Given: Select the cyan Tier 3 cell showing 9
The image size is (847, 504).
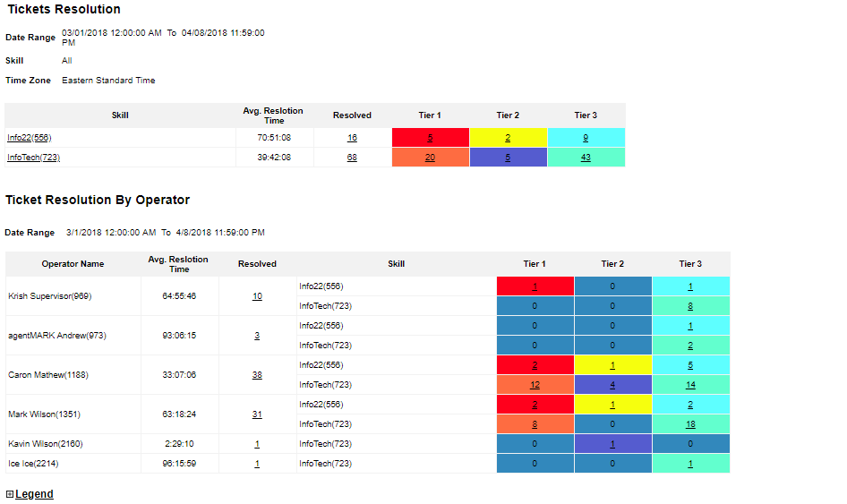Looking at the screenshot, I should (586, 138).
